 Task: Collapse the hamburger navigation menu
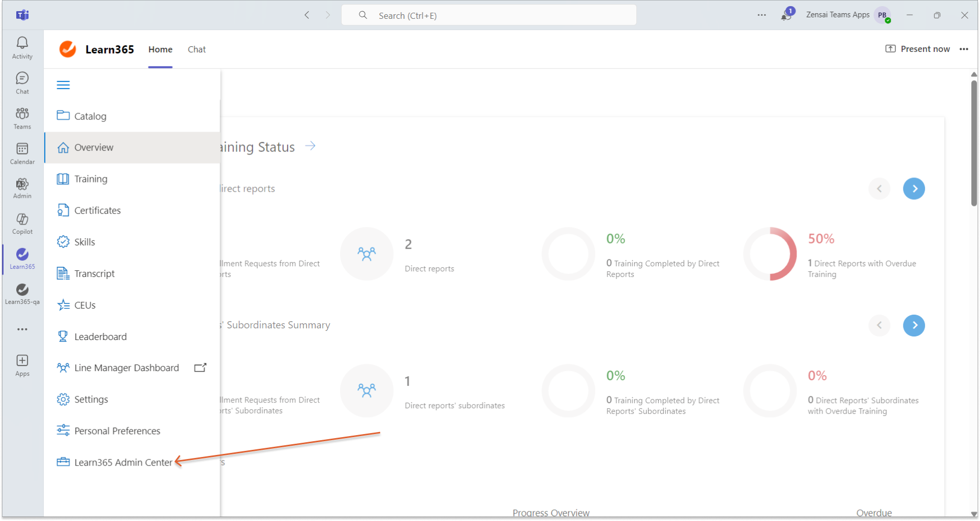pyautogui.click(x=63, y=85)
